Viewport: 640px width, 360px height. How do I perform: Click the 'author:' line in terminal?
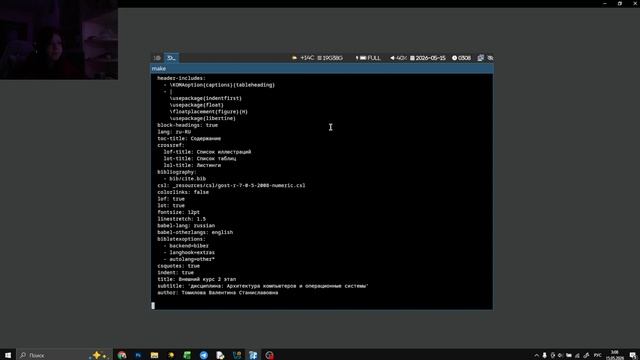point(218,293)
